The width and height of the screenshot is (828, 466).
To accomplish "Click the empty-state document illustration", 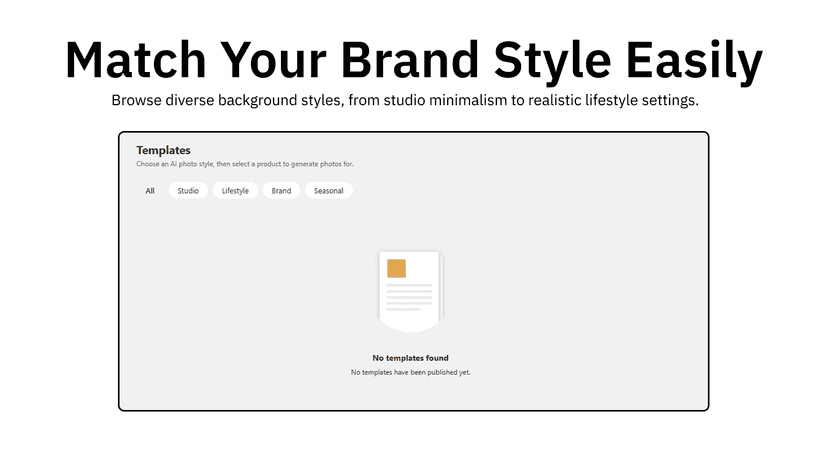I will click(410, 292).
